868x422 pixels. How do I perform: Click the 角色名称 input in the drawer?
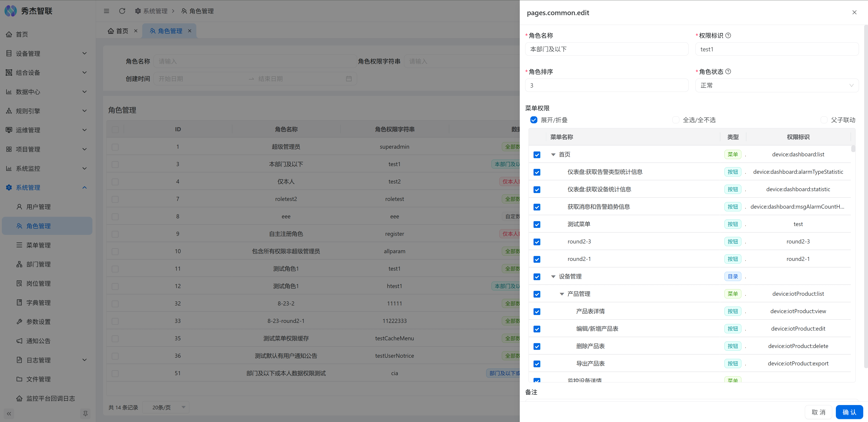click(x=606, y=49)
